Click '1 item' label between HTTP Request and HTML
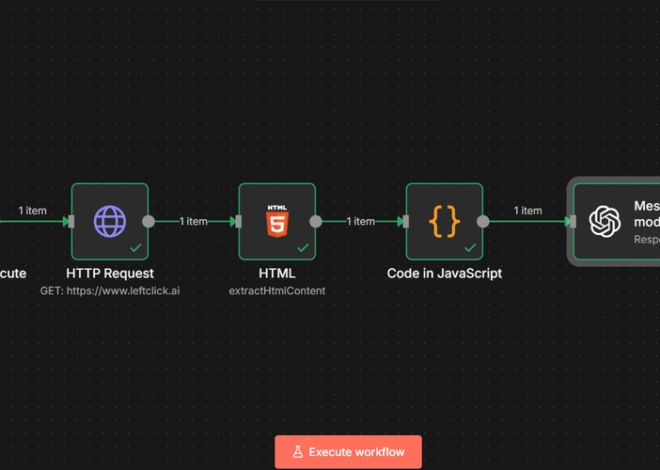The width and height of the screenshot is (660, 470). point(194,221)
